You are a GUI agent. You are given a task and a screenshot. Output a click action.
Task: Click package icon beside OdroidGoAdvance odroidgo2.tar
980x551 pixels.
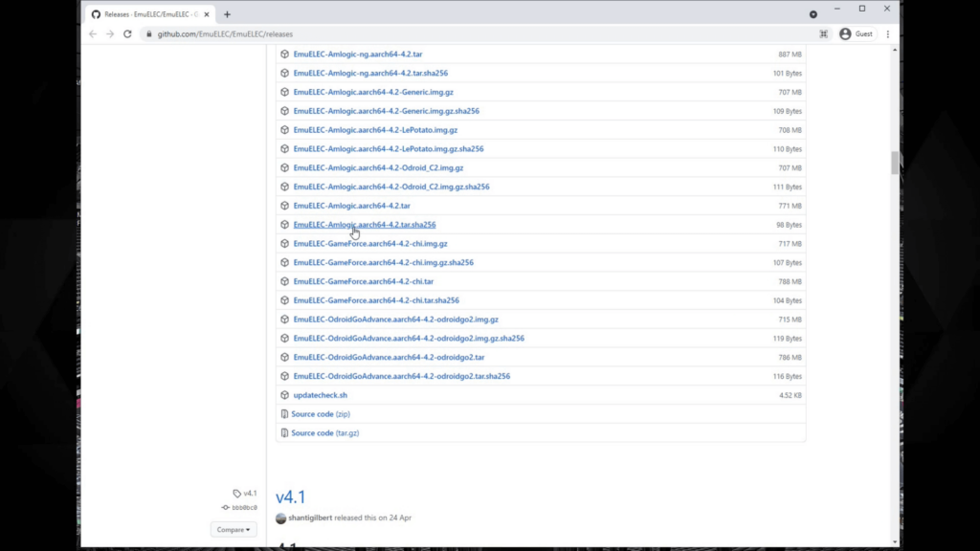point(284,358)
